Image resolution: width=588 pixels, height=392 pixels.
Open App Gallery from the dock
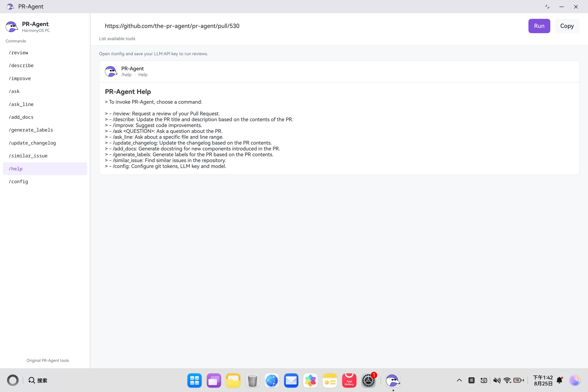349,380
